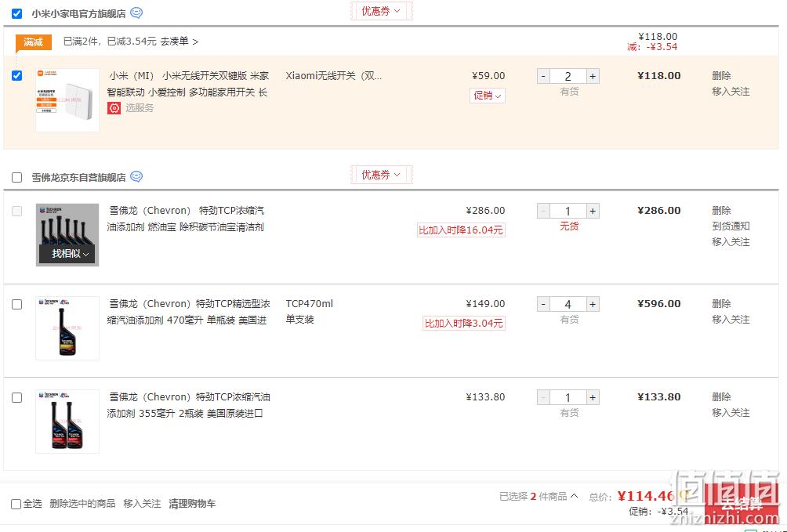
Task: Move the Xiaomi无线开关 item to 关注
Action: click(731, 92)
